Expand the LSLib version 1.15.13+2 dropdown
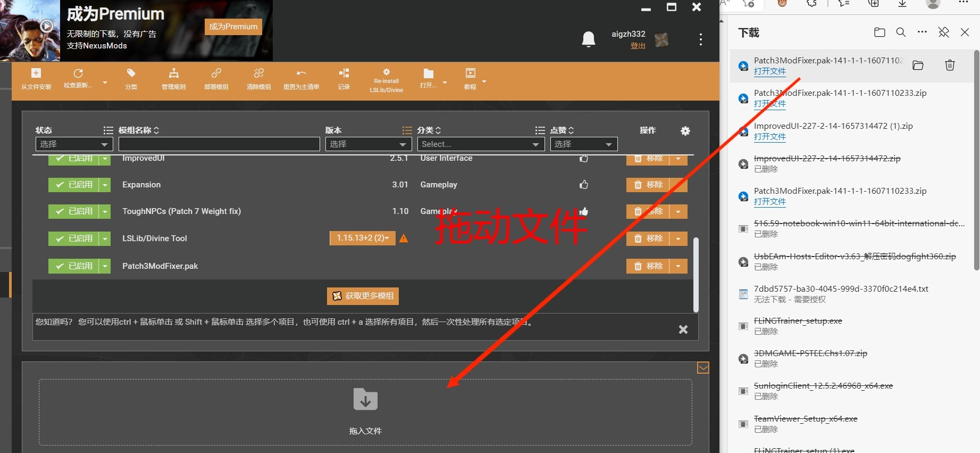 click(x=363, y=238)
